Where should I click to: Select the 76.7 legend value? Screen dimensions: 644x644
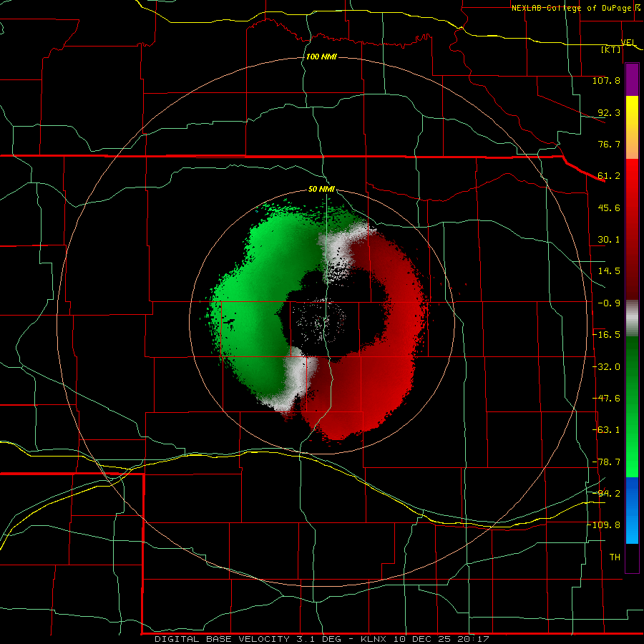point(609,144)
